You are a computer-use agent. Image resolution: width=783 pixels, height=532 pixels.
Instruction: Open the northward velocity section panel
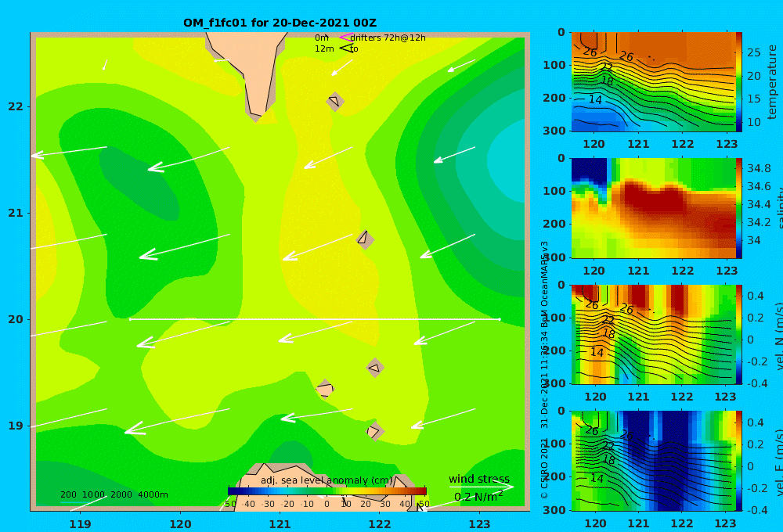[653, 334]
